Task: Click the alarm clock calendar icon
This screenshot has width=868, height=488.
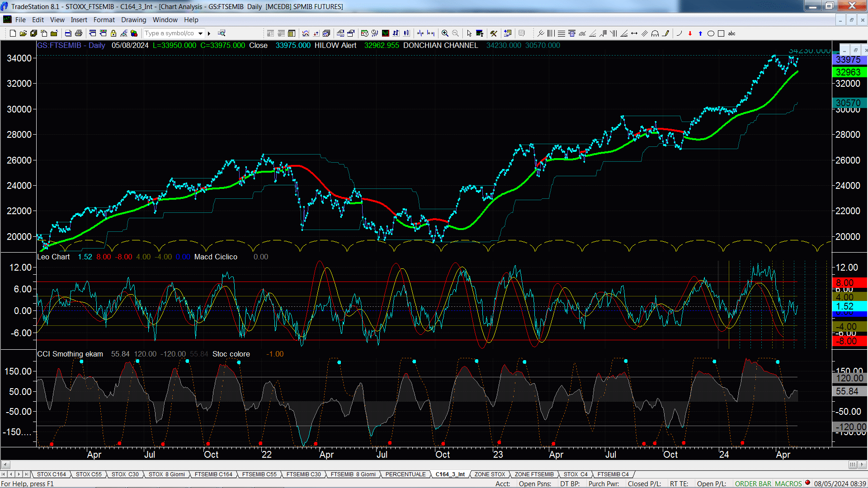Action: tap(365, 33)
